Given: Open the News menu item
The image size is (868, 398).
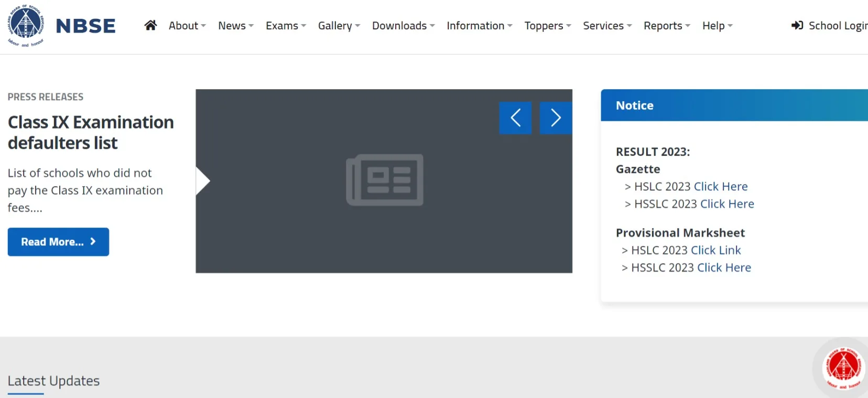Looking at the screenshot, I should (x=235, y=26).
